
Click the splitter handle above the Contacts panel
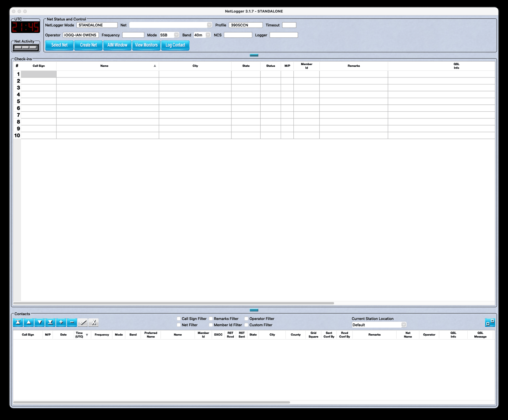click(254, 310)
